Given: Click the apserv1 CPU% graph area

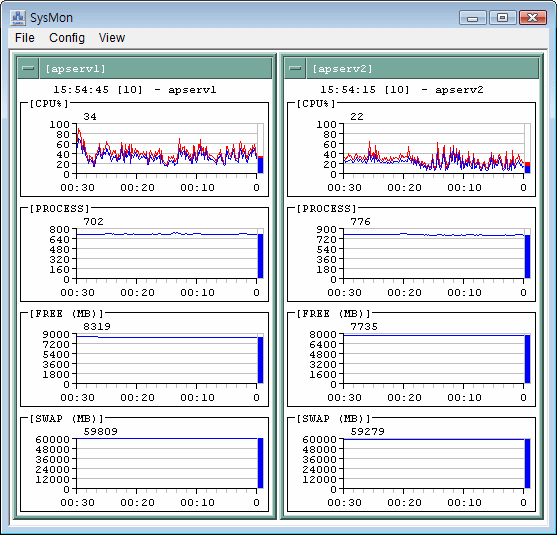Looking at the screenshot, I should [x=167, y=149].
